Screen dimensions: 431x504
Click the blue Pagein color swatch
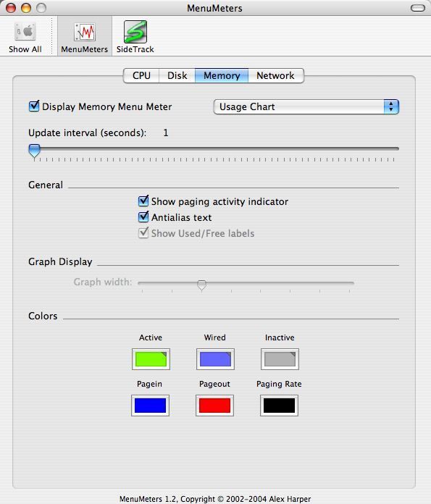click(x=150, y=406)
